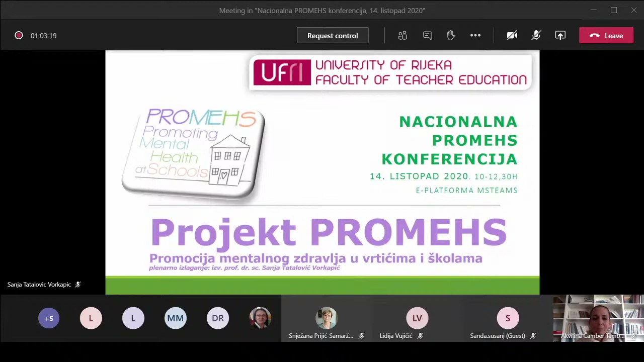Viewport: 644px width, 362px height.
Task: Click muted mic icon beside Snježana Prijić-Samarž
Action: [361, 336]
